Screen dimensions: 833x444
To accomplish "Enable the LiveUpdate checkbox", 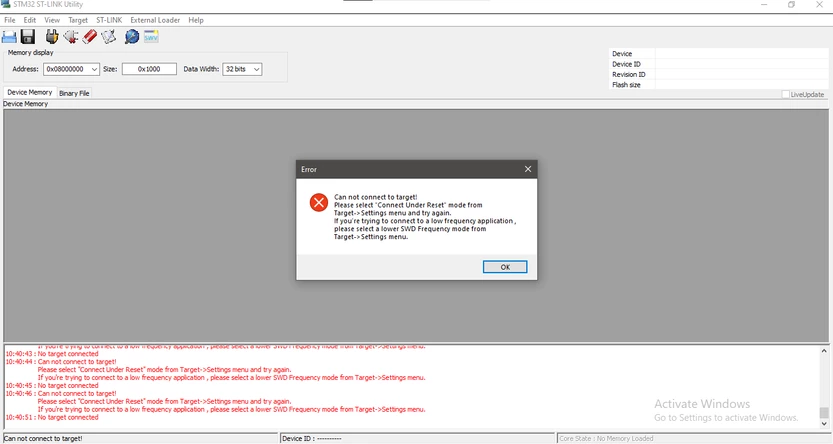I will tap(785, 95).
